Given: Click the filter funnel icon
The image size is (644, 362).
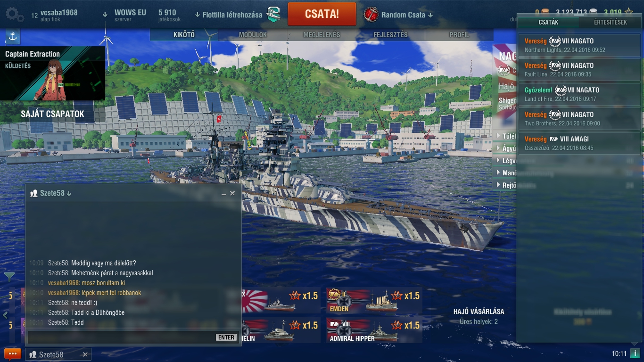Looking at the screenshot, I should pos(9,277).
